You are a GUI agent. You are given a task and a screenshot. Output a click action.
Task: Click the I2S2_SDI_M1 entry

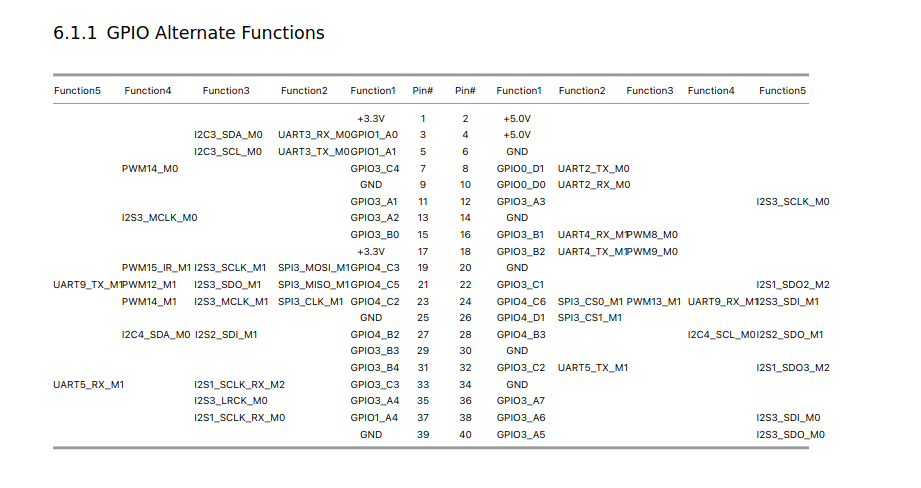pos(226,334)
